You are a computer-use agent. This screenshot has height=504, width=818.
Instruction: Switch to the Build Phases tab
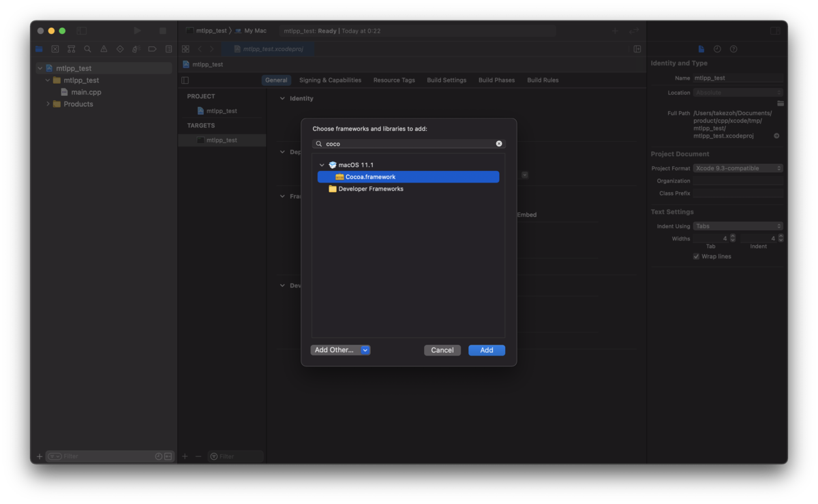(x=497, y=80)
